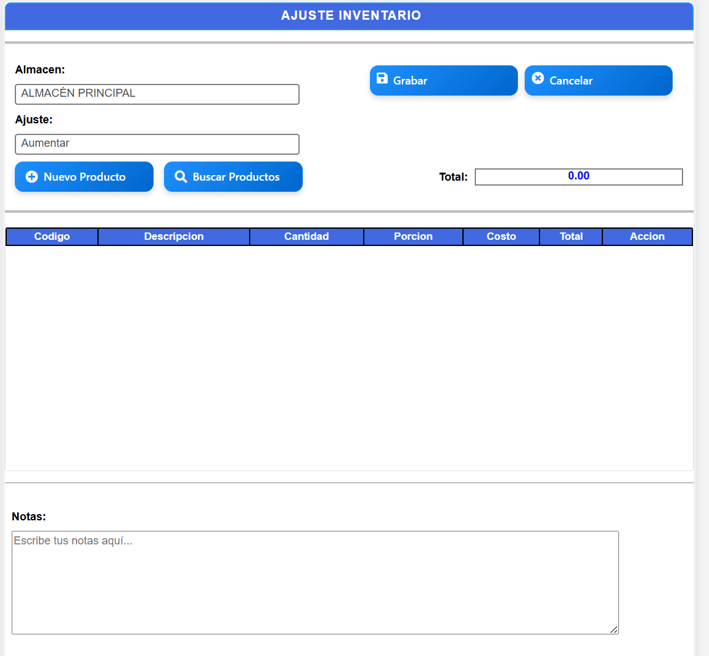Click the AJUSTE INVENTARIO title bar
This screenshot has height=656, width=709.
(x=349, y=16)
